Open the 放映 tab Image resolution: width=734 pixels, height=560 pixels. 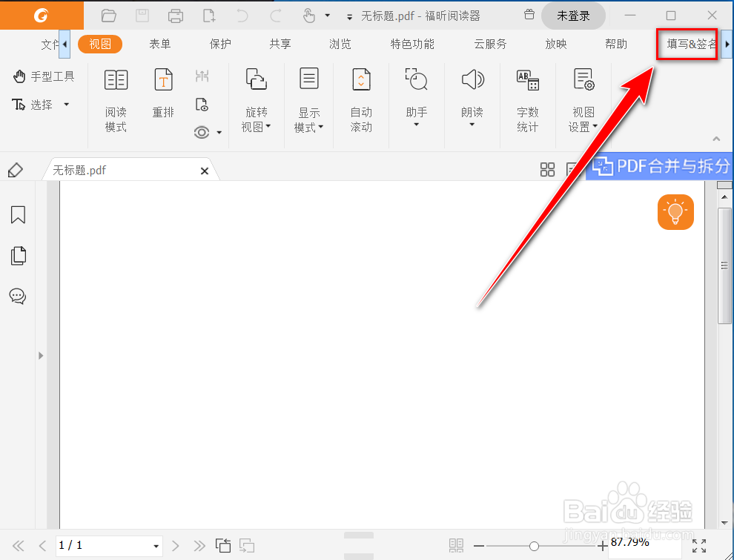pos(556,44)
